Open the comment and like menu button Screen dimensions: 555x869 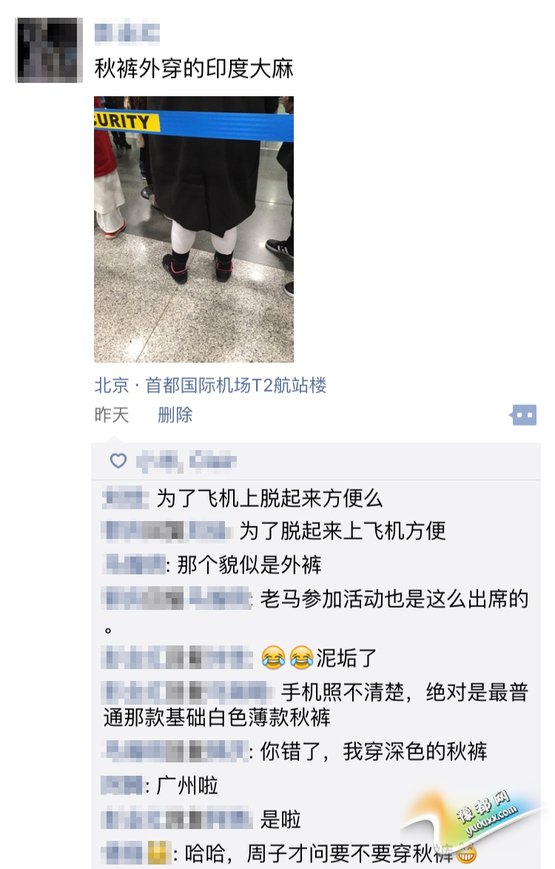tap(524, 415)
